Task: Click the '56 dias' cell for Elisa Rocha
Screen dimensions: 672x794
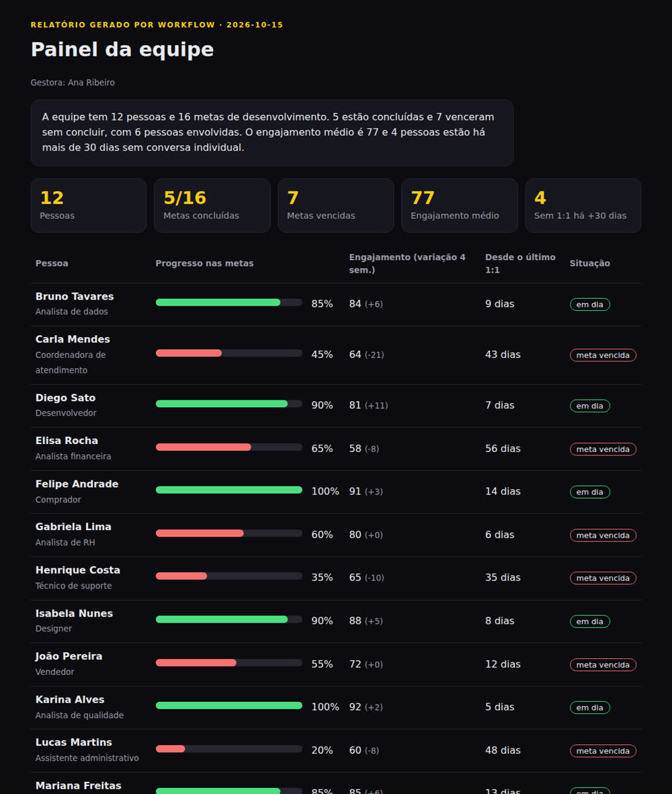Action: click(503, 449)
